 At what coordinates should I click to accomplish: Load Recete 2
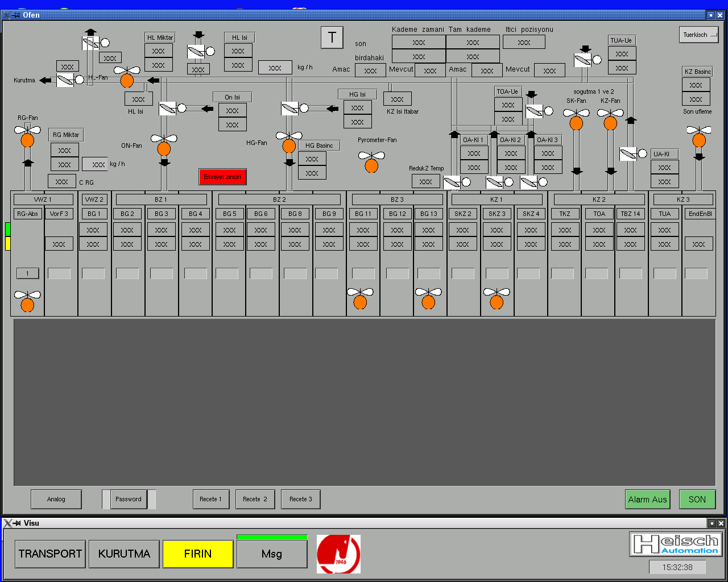click(x=255, y=499)
